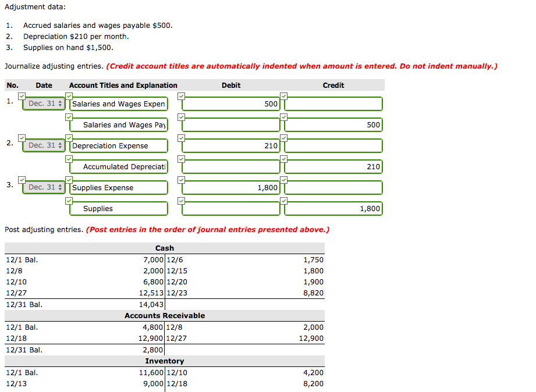The image size is (536, 392).
Task: Click the empty debit field on Supplies row
Action: point(230,208)
